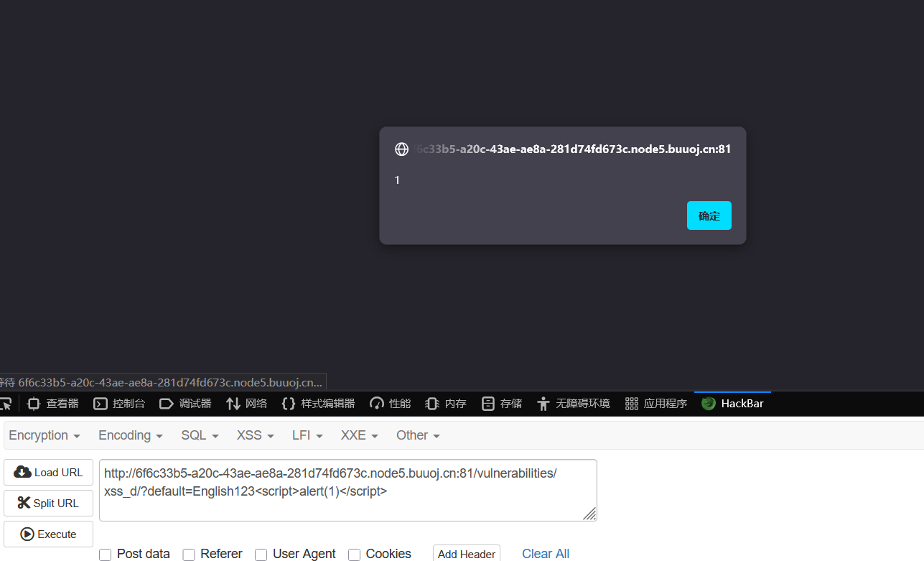Switch to the 应用程序 application tab
The width and height of the screenshot is (924, 561).
tap(655, 404)
